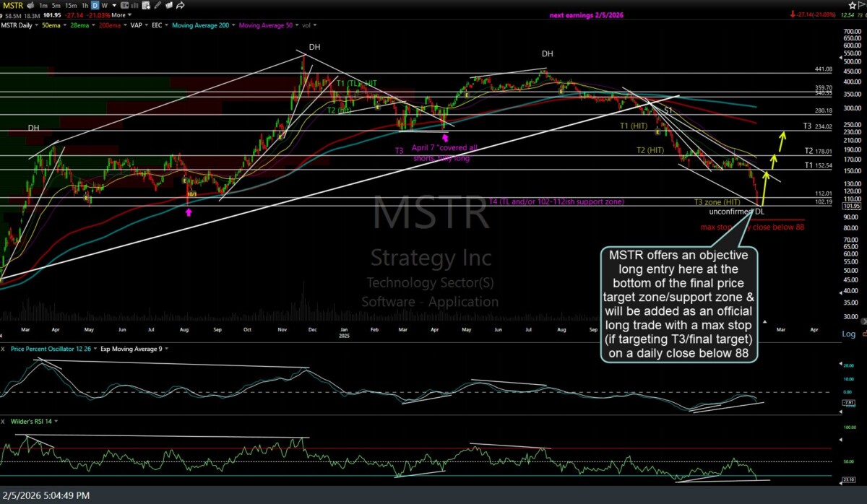
Task: Open the flag alert icon top right
Action: click(x=861, y=5)
